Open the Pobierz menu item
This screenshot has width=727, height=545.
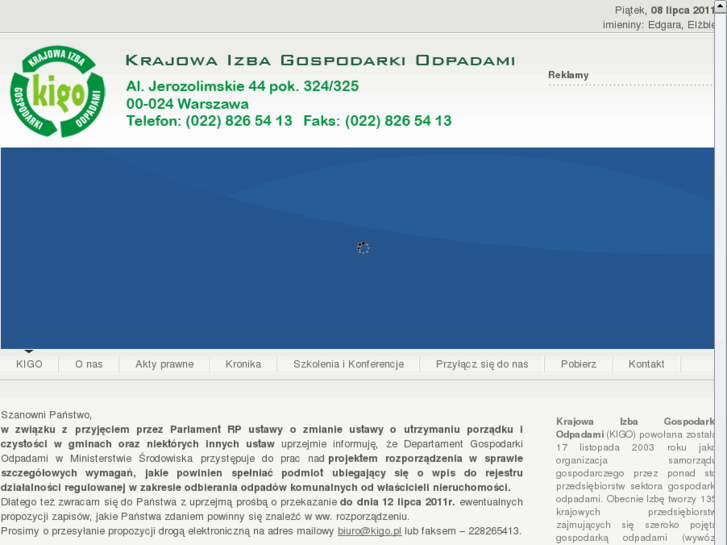tap(579, 364)
